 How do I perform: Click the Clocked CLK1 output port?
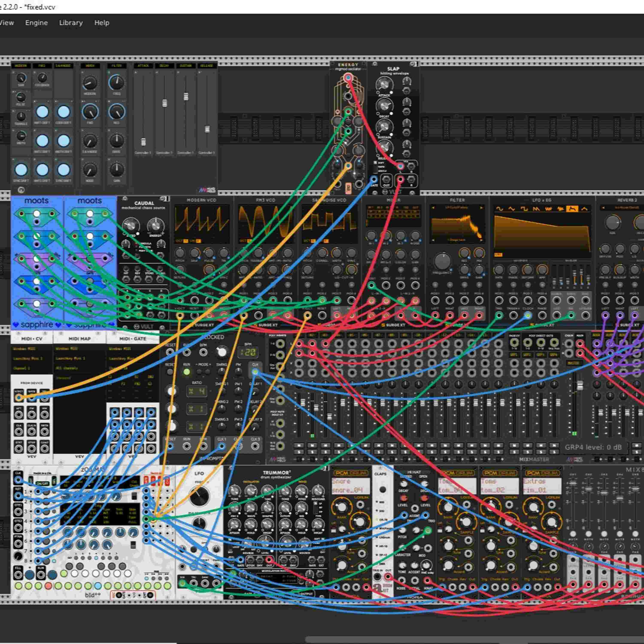coord(222,446)
